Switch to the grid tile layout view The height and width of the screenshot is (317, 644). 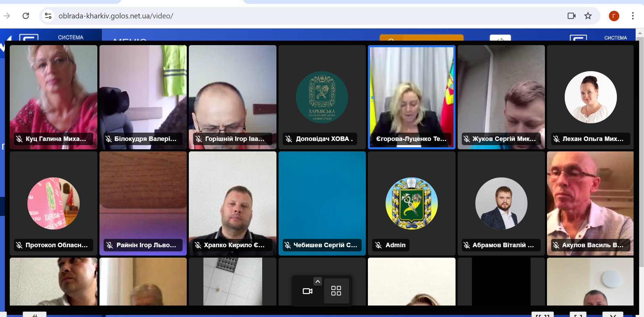(x=336, y=291)
